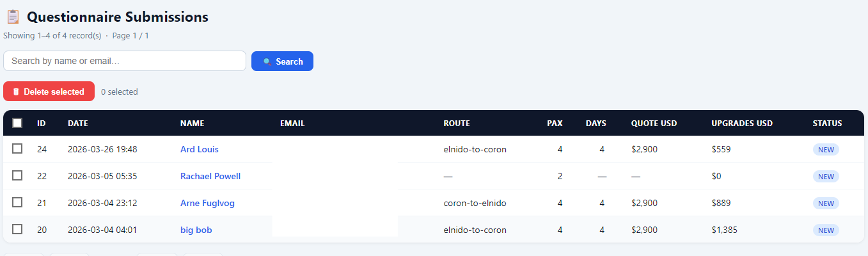Click the NEW status badge for ID 24
Image resolution: width=868 pixels, height=256 pixels.
[826, 150]
